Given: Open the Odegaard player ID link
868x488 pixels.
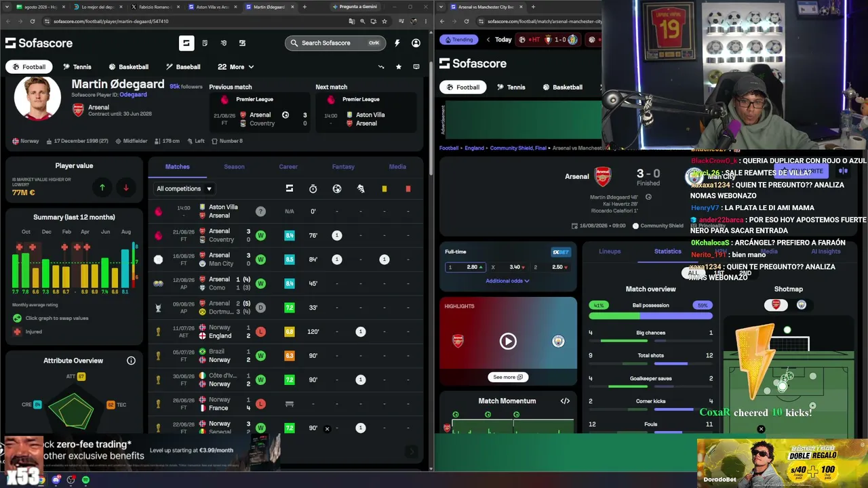Looking at the screenshot, I should click(133, 95).
